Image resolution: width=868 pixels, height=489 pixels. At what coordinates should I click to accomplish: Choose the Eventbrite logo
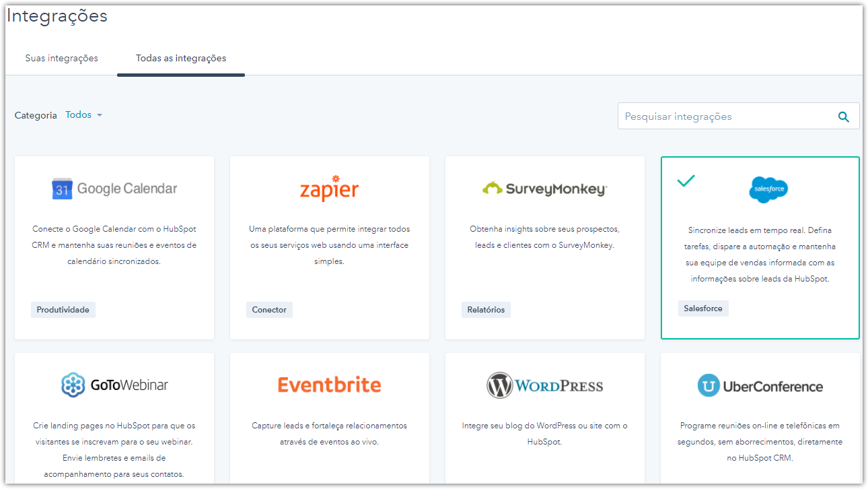(329, 385)
